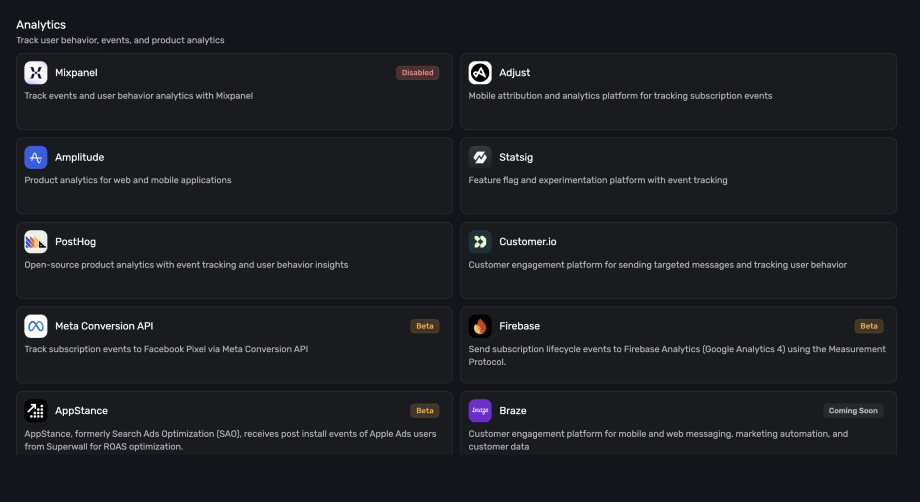Viewport: 920px width, 502px height.
Task: Open the Amplitude integration title
Action: tap(79, 157)
